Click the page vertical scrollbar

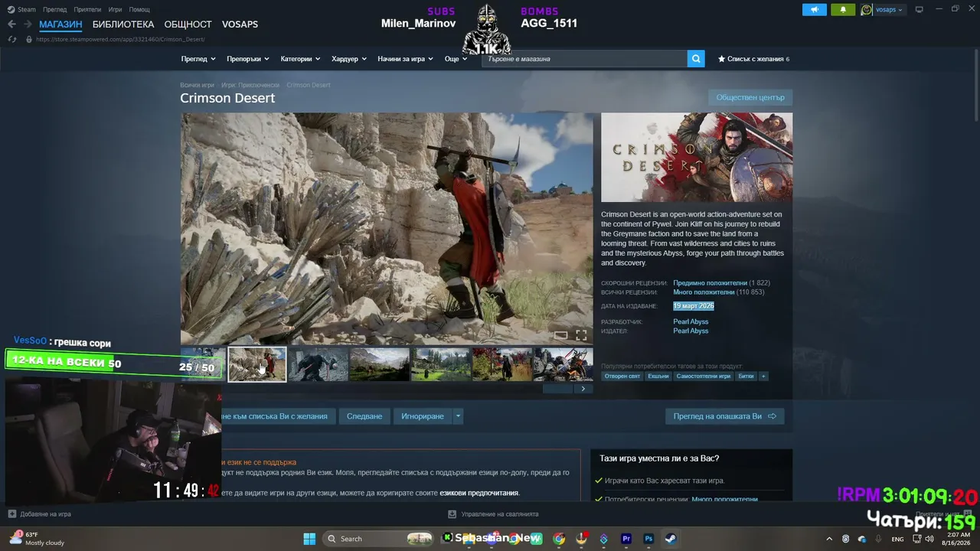[975, 84]
